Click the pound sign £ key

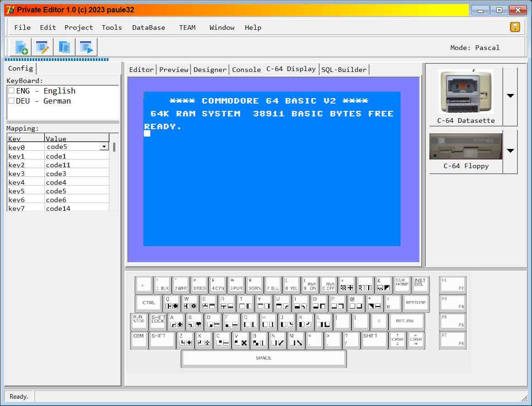pos(383,285)
